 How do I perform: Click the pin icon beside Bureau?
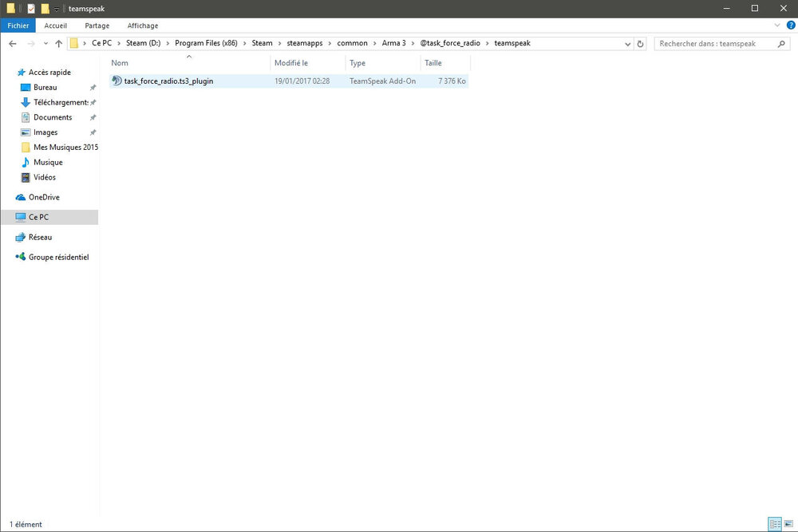[93, 88]
